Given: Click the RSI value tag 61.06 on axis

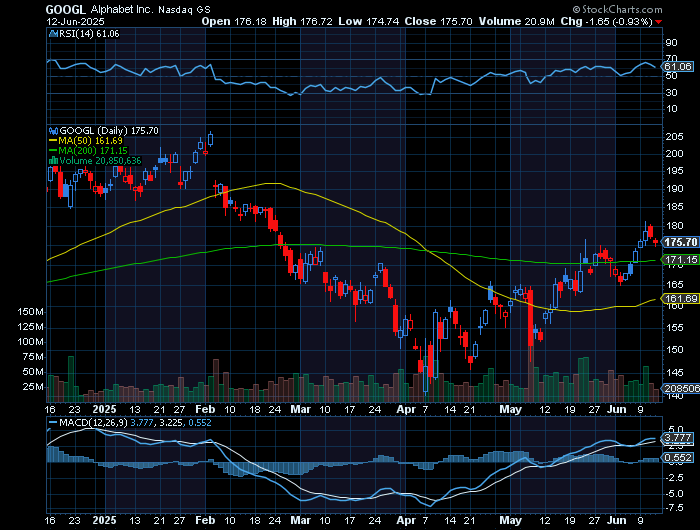Looking at the screenshot, I should pyautogui.click(x=678, y=67).
